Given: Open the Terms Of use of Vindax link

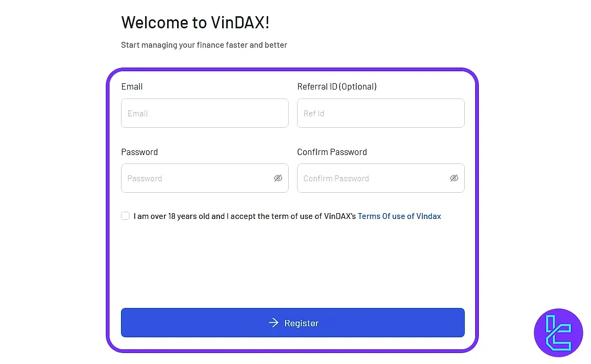Looking at the screenshot, I should point(399,216).
